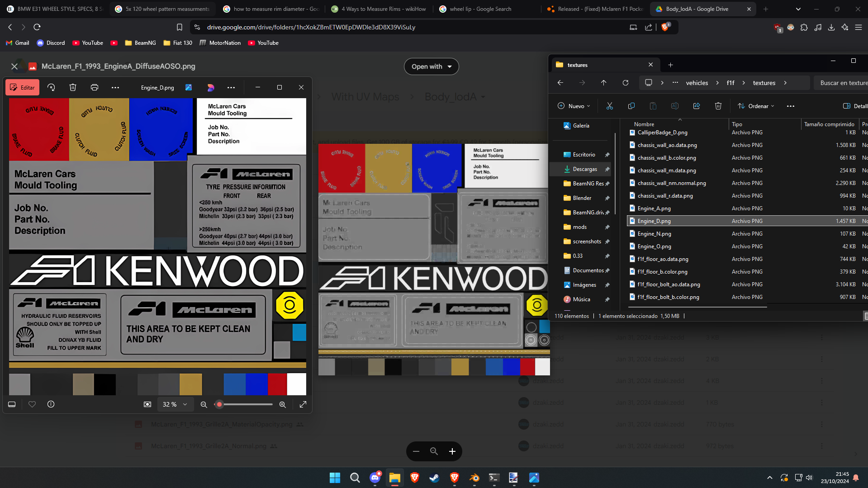Image resolution: width=868 pixels, height=488 pixels.
Task: Favorite the image with heart icon
Action: 32,404
